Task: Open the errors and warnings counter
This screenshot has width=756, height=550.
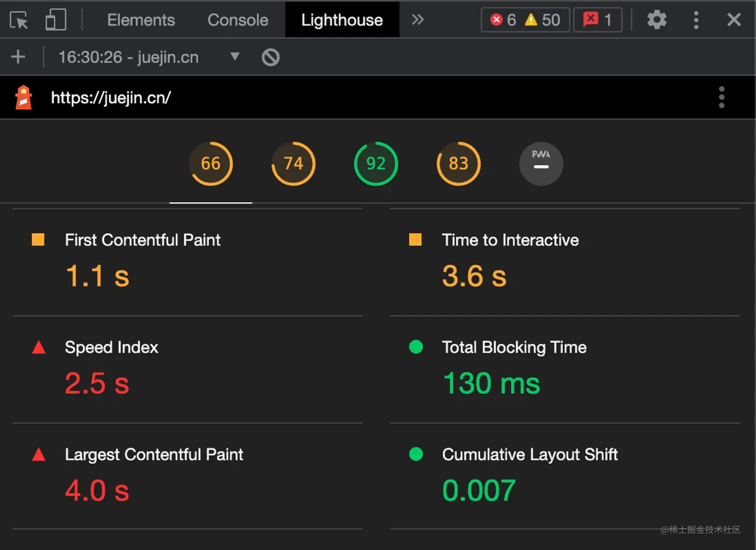Action: click(525, 20)
